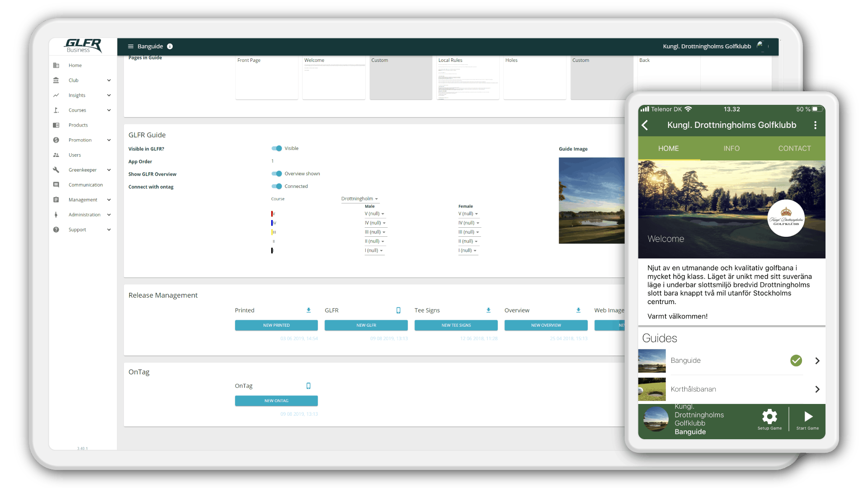868x488 pixels.
Task: Open Communication in the sidebar menu
Action: (86, 185)
